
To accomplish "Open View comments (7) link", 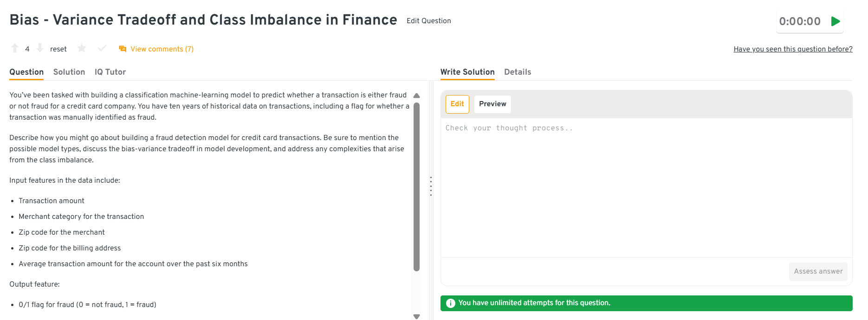I will [x=162, y=49].
